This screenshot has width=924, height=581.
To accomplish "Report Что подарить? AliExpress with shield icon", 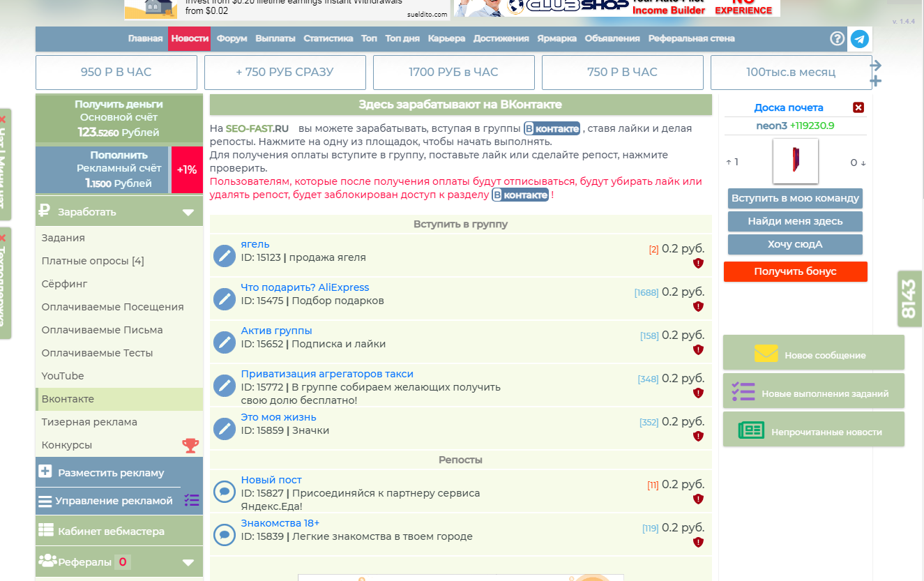I will pos(698,307).
